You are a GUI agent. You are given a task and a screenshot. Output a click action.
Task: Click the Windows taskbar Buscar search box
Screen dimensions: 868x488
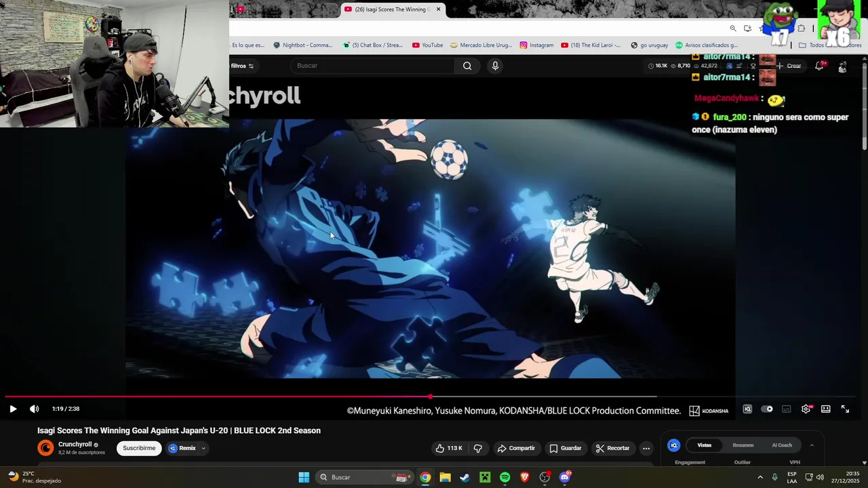364,477
